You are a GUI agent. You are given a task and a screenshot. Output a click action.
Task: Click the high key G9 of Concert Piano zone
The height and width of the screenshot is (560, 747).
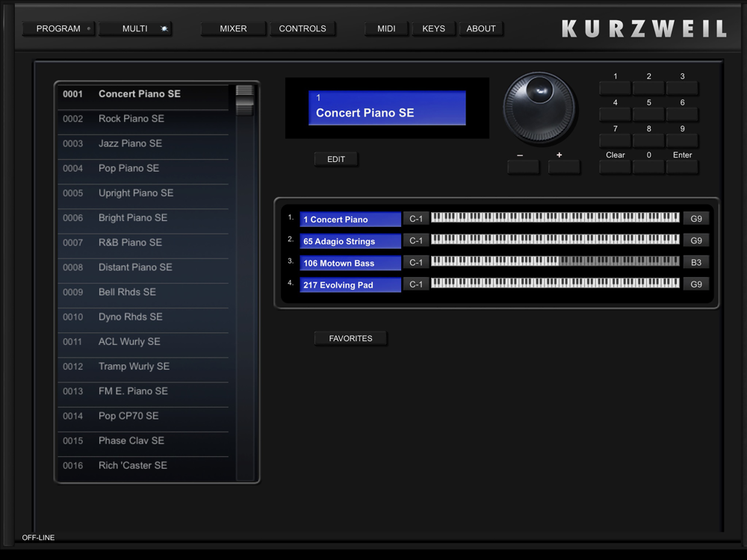pyautogui.click(x=696, y=219)
